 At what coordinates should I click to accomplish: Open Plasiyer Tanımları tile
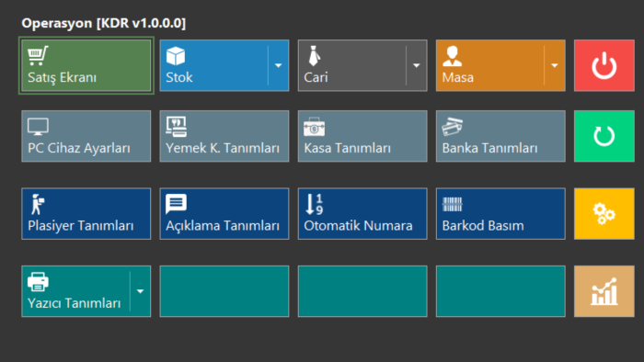86,213
